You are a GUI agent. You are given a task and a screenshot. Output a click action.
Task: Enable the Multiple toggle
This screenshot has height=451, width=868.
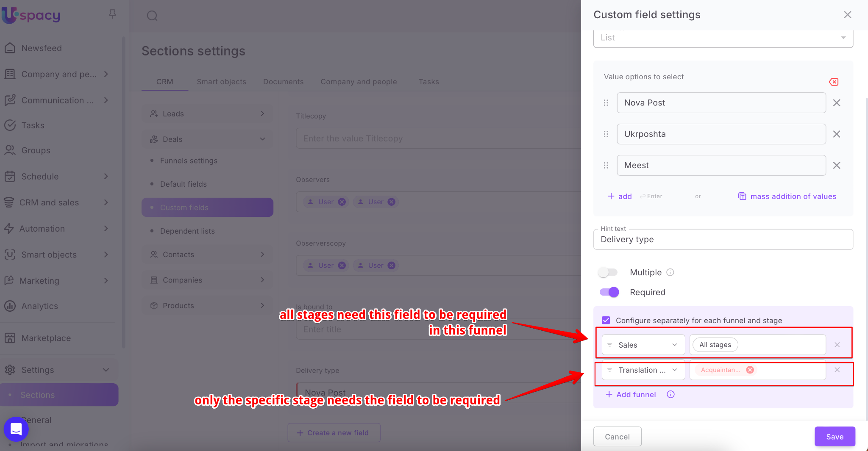tap(608, 272)
